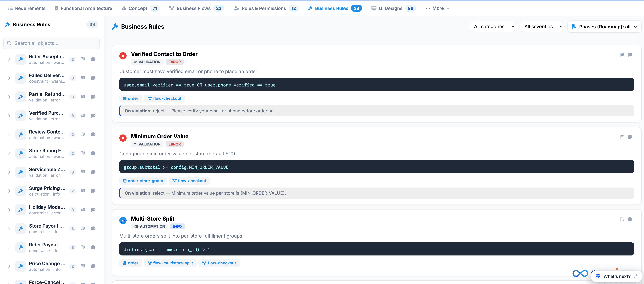Expand the What's next panel arrows icon

tap(635, 276)
